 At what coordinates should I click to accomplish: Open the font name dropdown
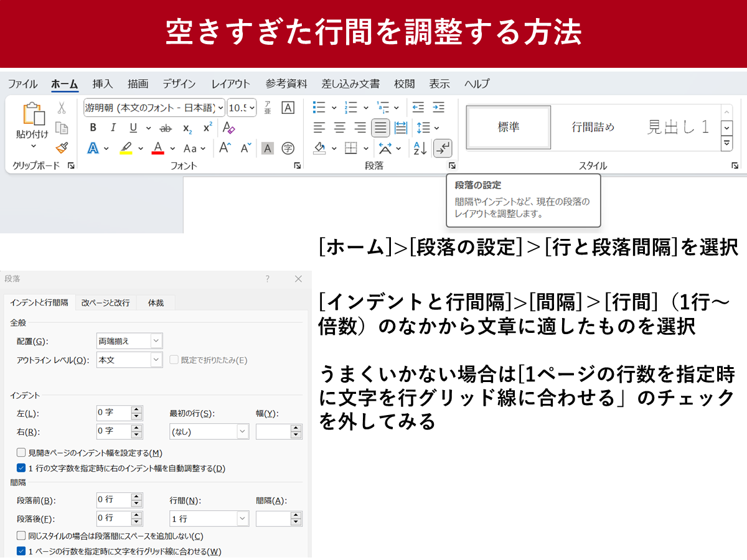pyautogui.click(x=220, y=108)
